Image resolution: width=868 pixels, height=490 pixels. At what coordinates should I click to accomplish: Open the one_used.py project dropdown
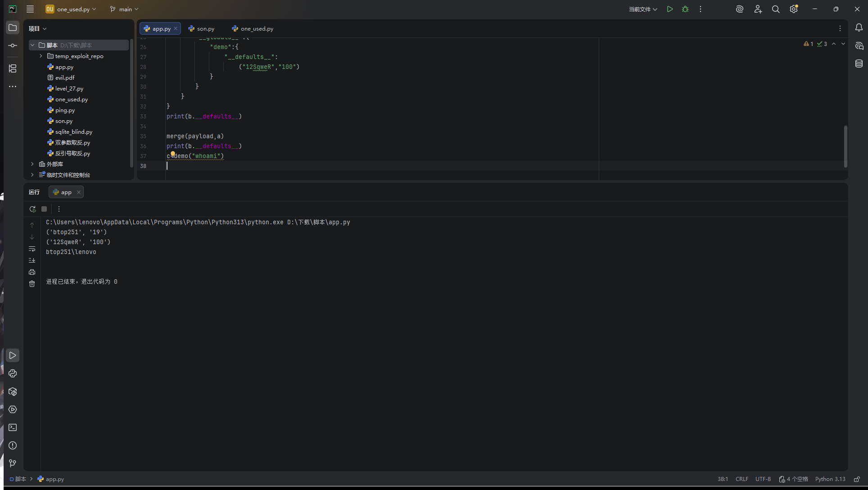tap(71, 9)
